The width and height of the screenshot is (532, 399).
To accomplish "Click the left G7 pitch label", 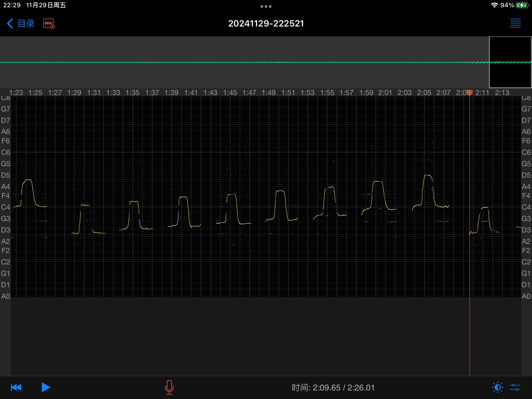I will 5,109.
